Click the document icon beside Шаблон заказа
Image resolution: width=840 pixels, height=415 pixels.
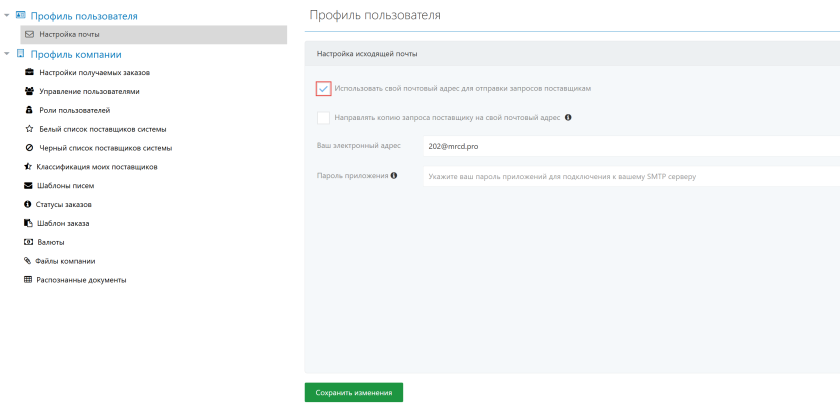pyautogui.click(x=28, y=223)
